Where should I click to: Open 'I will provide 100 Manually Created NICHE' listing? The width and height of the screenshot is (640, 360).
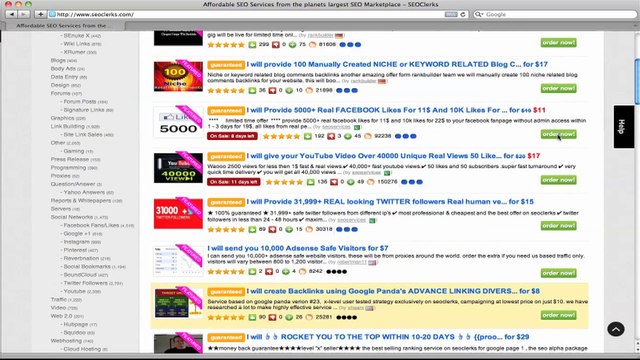tap(397, 64)
